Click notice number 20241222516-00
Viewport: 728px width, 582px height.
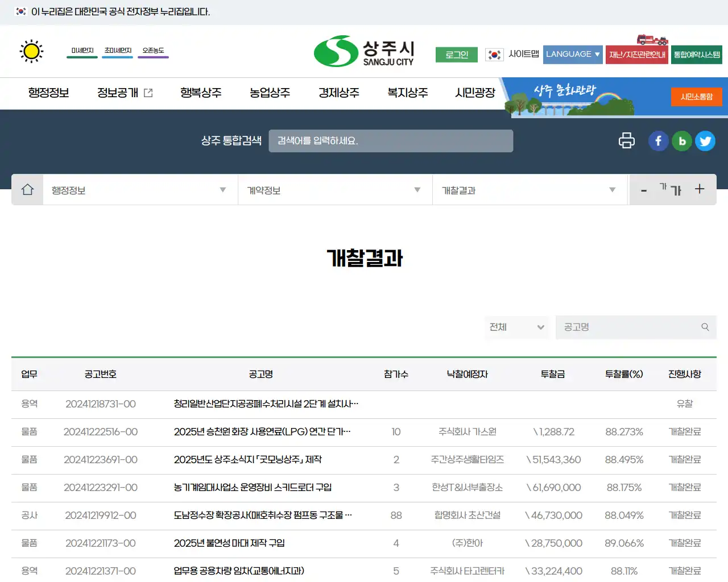point(101,432)
